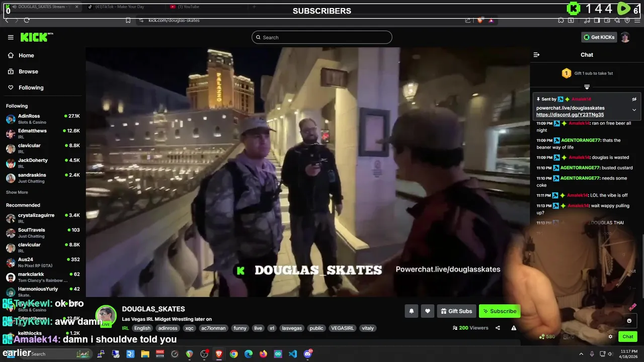The width and height of the screenshot is (644, 362).
Task: Switch to DOUGLAS_SKATES Stream tab
Action: tap(42, 7)
